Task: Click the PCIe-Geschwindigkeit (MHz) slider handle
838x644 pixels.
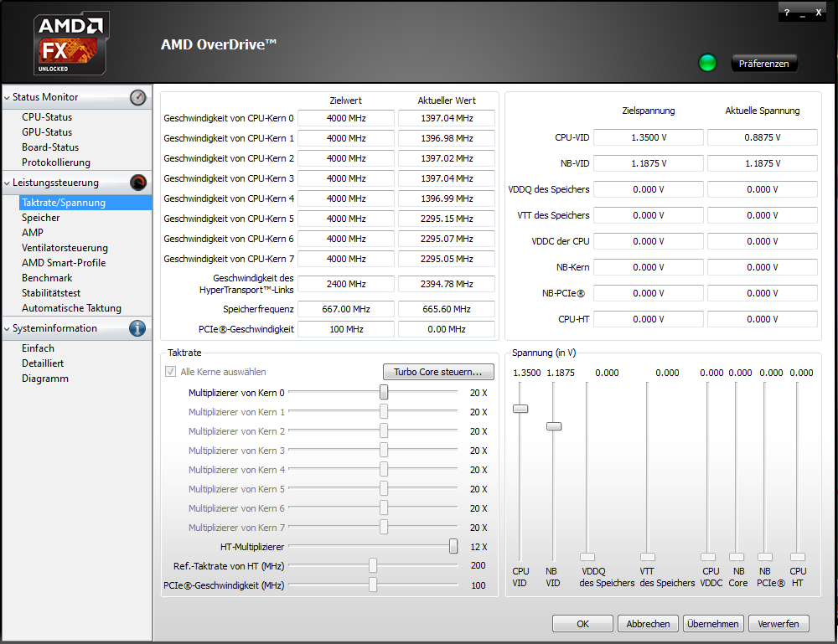Action: (373, 585)
